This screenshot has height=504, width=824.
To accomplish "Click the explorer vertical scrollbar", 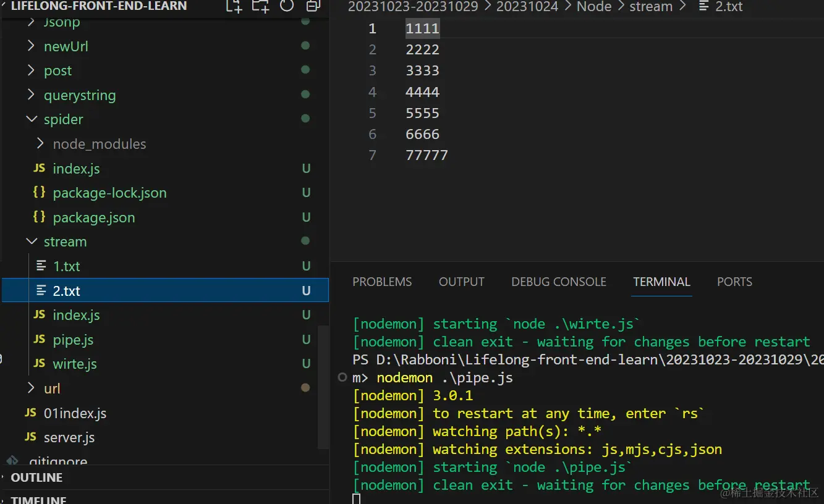I will 323,386.
